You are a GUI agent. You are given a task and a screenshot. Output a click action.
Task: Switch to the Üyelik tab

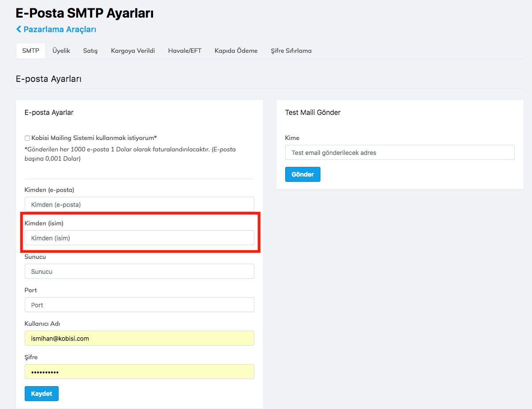(x=61, y=51)
